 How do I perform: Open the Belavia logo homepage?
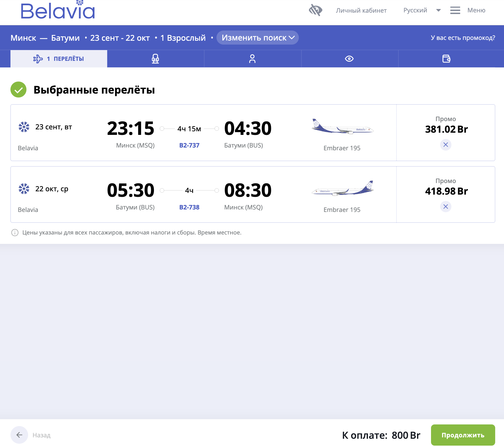(x=58, y=10)
